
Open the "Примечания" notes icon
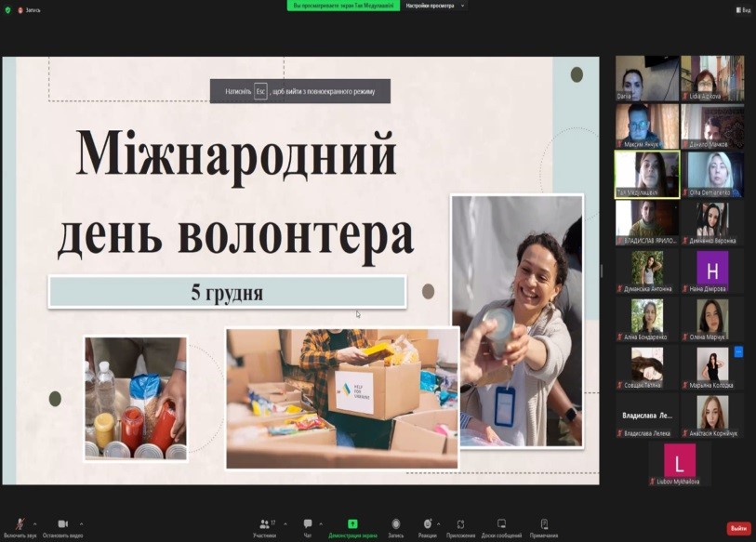[x=544, y=523]
